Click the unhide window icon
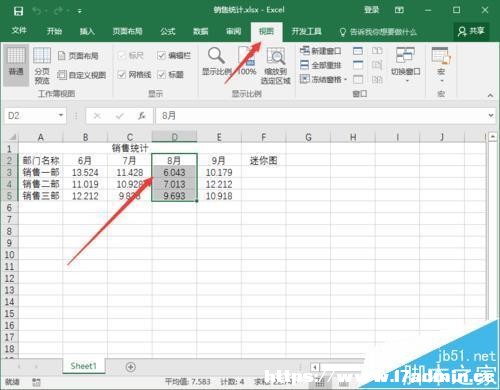 [358, 79]
